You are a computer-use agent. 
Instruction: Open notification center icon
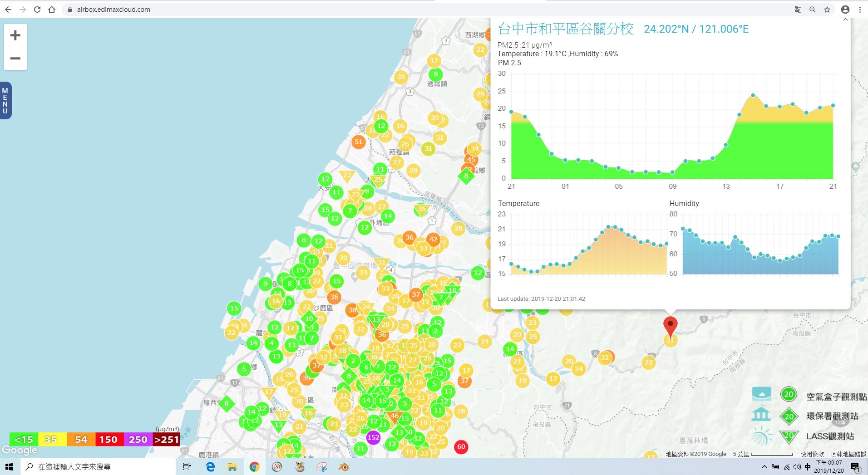coord(855,467)
